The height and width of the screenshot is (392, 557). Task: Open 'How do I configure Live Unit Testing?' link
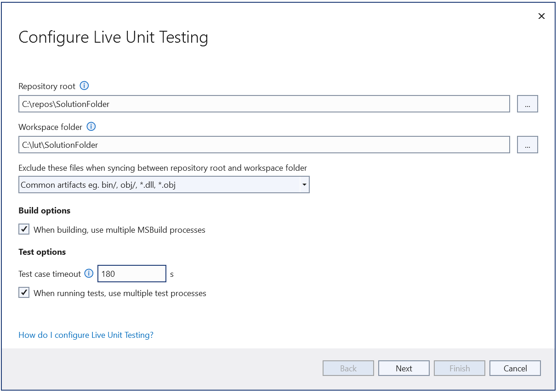85,335
